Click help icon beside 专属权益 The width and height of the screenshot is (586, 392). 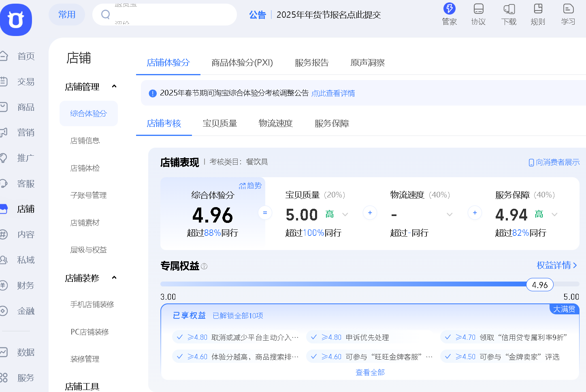point(204,266)
